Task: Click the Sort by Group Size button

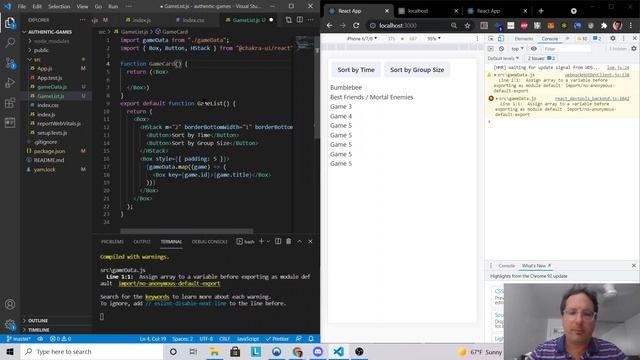Action: [417, 70]
